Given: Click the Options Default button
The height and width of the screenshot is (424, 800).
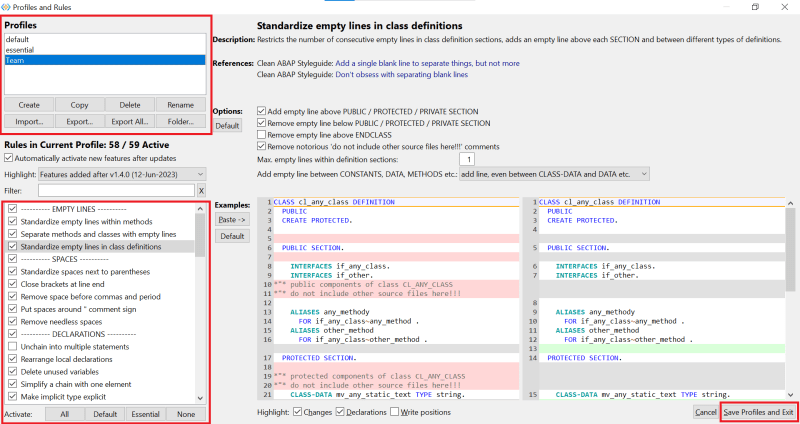Looking at the screenshot, I should click(227, 126).
